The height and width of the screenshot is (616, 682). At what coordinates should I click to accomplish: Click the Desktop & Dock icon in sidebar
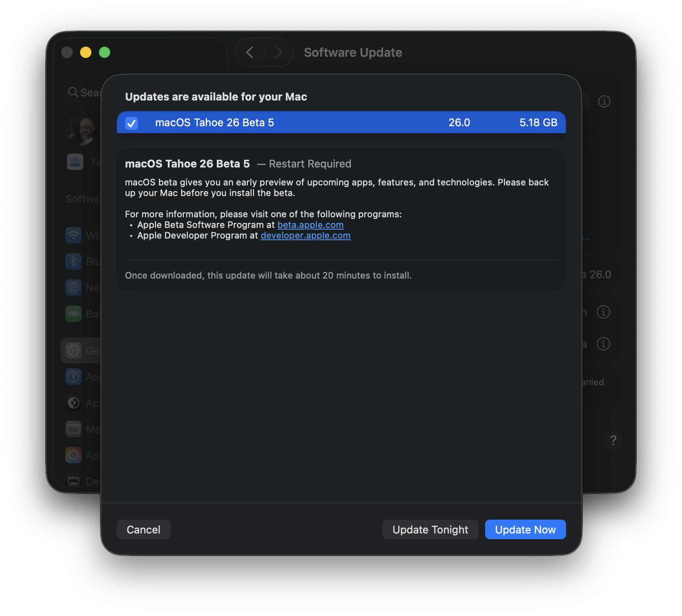coord(74,481)
